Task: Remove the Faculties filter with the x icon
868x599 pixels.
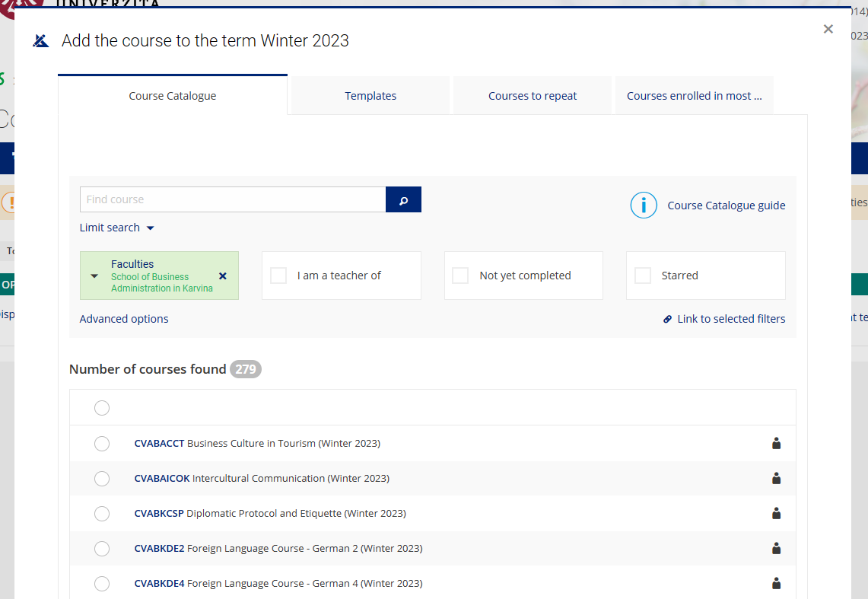Action: tap(223, 276)
